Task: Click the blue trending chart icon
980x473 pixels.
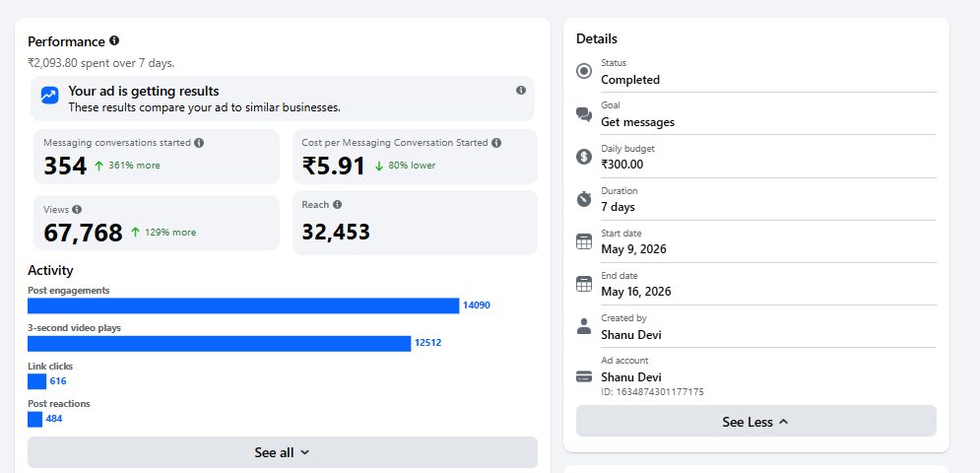Action: (x=50, y=96)
